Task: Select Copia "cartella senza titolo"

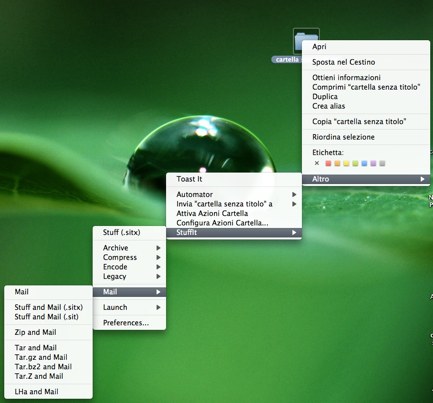Action: (366, 121)
